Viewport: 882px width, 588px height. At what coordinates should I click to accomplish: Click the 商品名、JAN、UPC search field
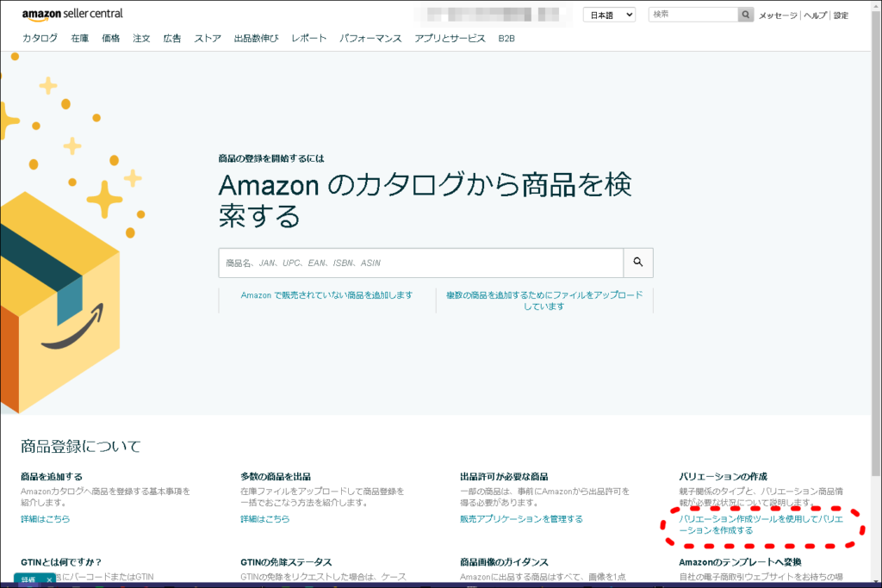420,263
